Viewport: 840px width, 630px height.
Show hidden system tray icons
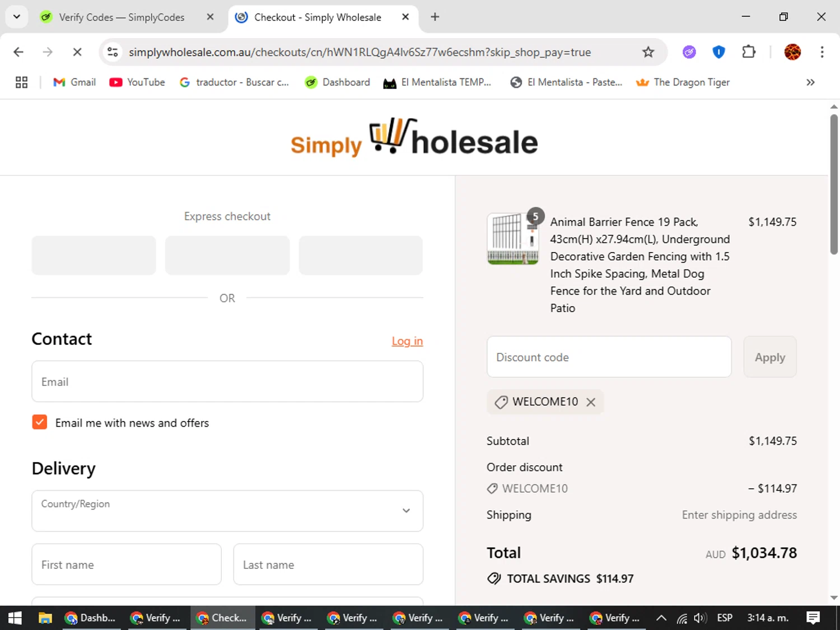click(x=661, y=618)
